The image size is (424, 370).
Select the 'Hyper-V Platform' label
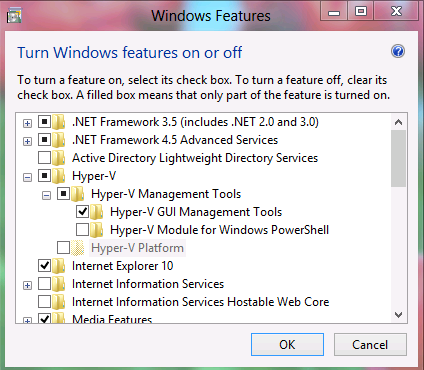pyautogui.click(x=137, y=248)
